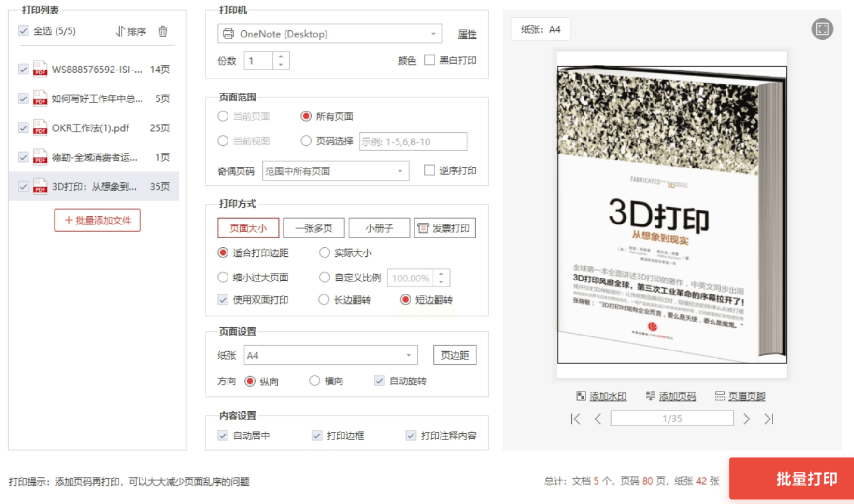Click the printer icon in printer selector
Viewport: 854px width, 504px height.
coord(228,34)
